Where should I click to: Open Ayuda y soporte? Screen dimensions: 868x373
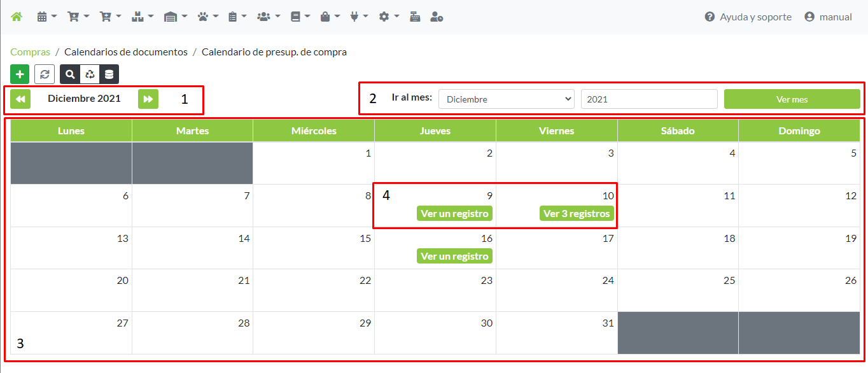748,17
